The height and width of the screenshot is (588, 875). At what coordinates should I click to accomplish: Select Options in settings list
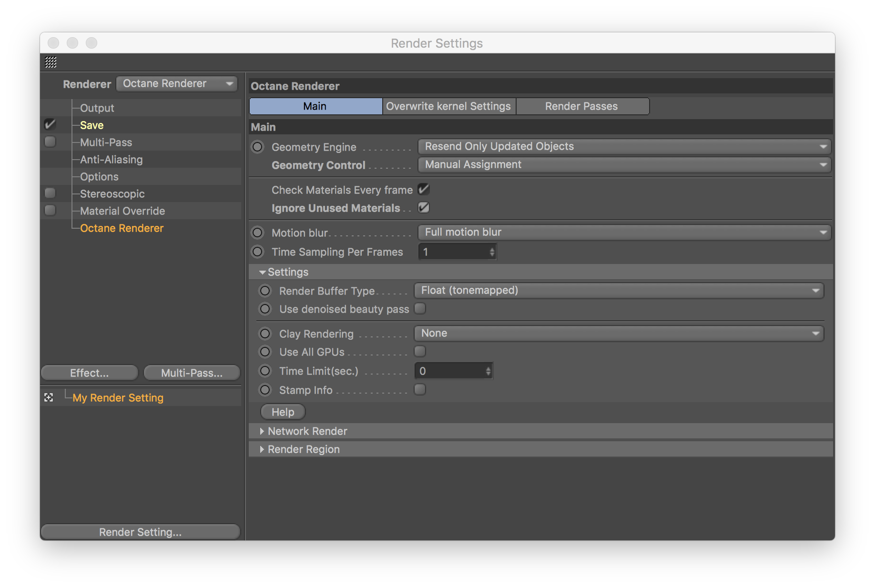99,177
